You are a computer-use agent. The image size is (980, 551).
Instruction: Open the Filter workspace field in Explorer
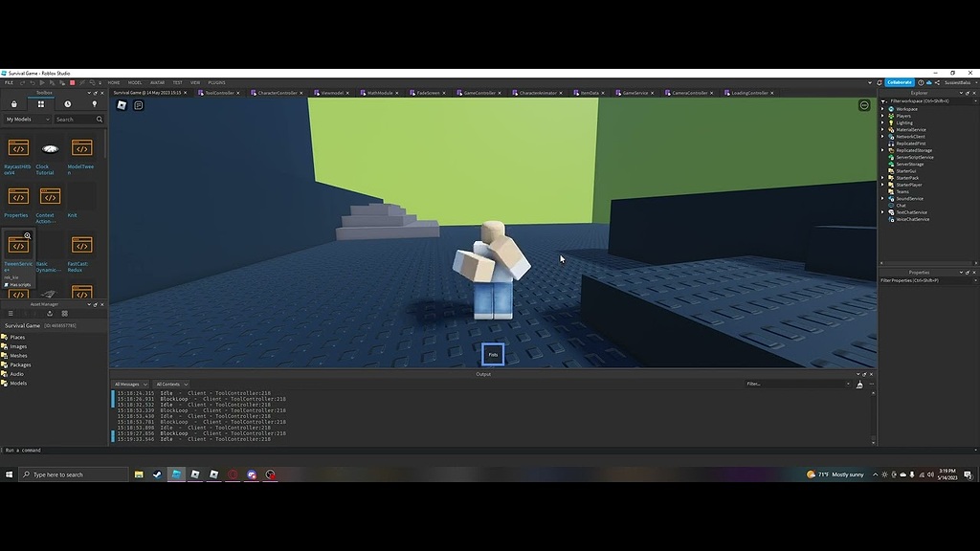pos(919,102)
